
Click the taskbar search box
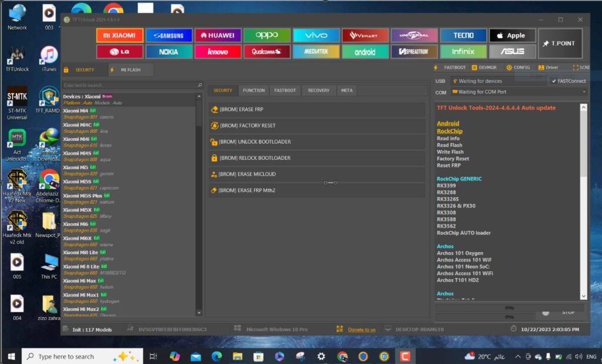(x=82, y=356)
